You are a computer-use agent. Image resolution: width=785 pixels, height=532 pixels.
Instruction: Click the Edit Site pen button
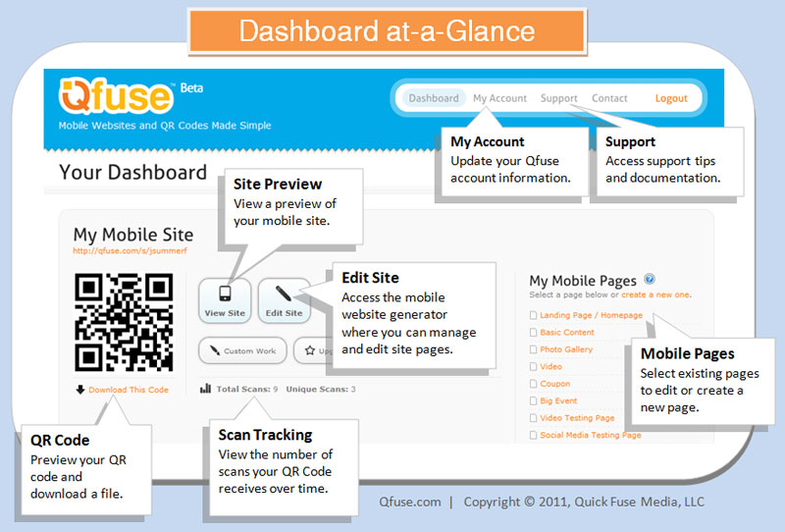(285, 299)
